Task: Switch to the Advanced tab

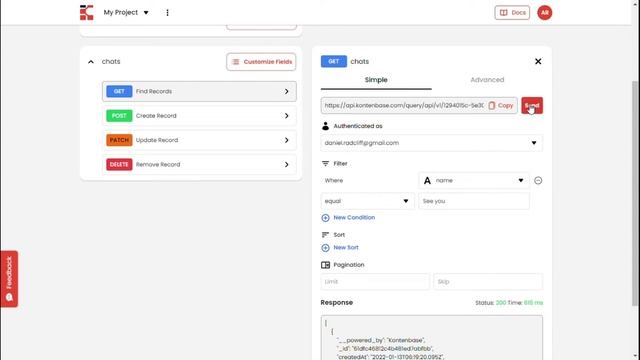Action: 487,80
